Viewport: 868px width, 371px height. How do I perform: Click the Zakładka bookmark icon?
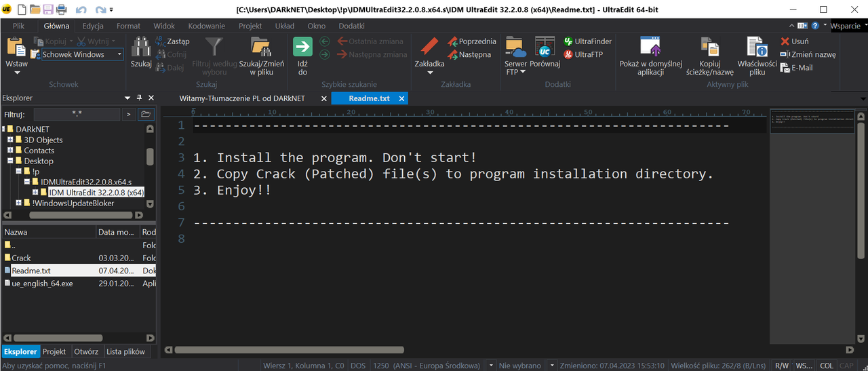(x=429, y=47)
